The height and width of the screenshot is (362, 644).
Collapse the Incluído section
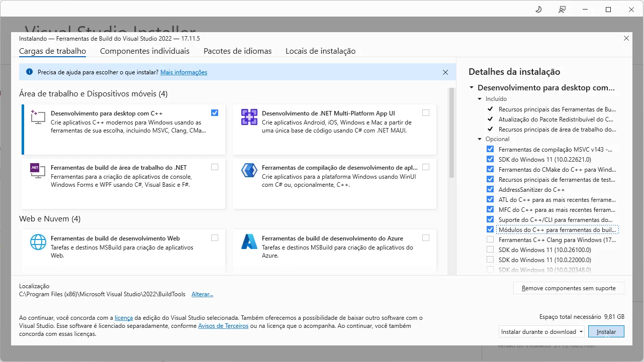(480, 99)
